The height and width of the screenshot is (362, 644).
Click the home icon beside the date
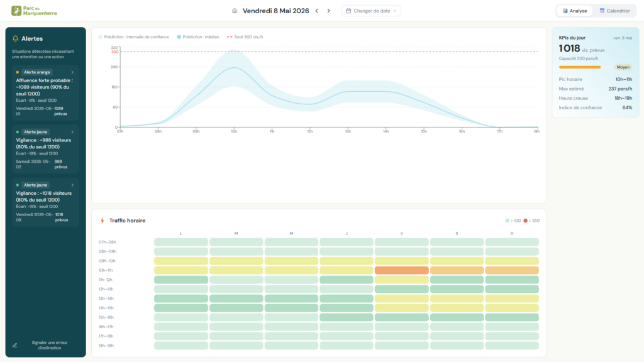click(235, 11)
